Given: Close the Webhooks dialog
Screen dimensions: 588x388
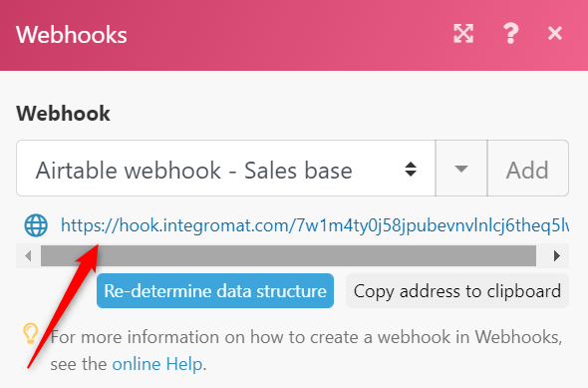Looking at the screenshot, I should pos(555,33).
